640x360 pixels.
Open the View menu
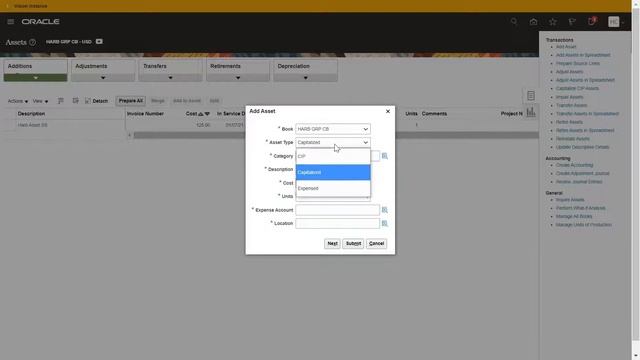(x=40, y=101)
